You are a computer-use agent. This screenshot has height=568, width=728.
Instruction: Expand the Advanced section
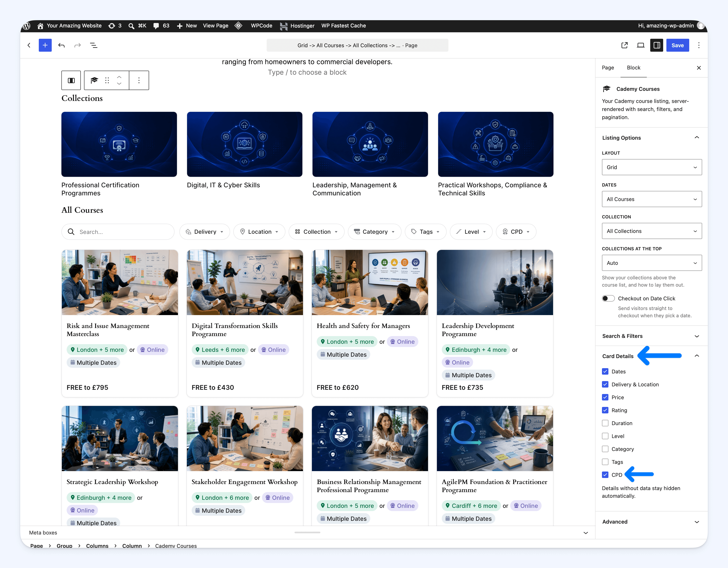pyautogui.click(x=651, y=522)
